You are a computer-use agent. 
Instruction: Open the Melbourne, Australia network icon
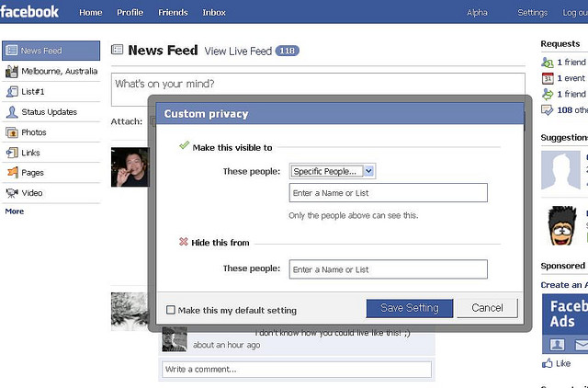(x=12, y=72)
